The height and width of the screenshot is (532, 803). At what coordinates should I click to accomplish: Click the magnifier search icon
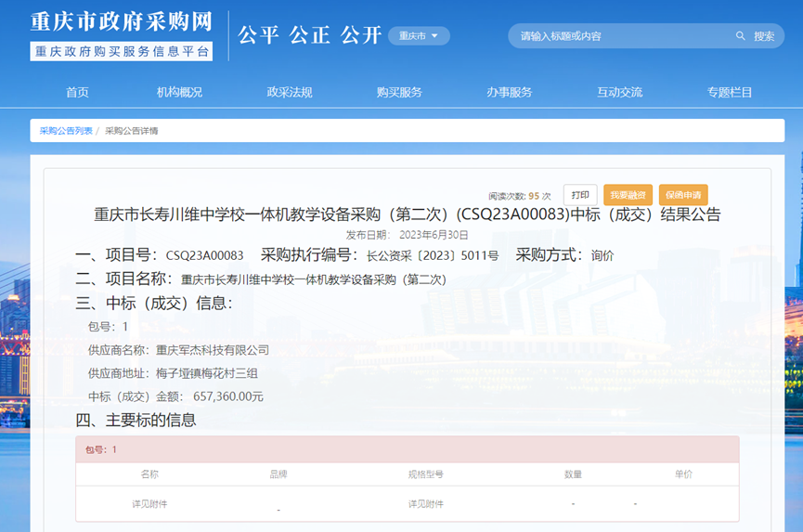tap(741, 36)
